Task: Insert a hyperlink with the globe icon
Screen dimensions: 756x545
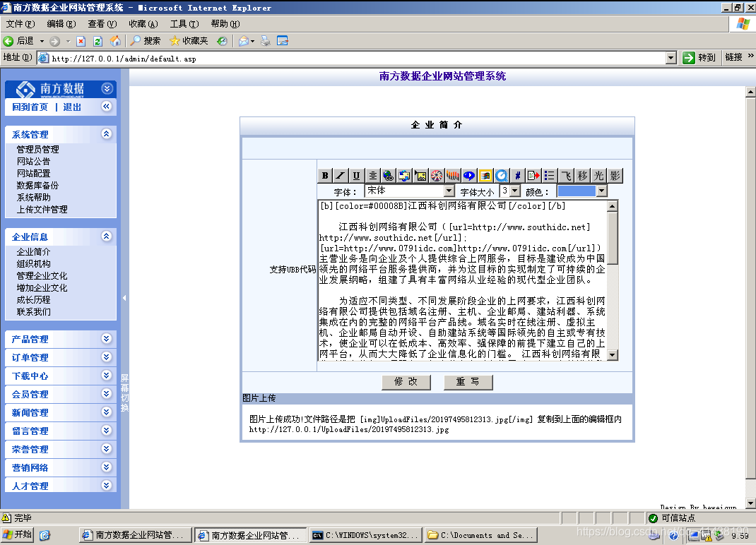Action: [x=389, y=176]
